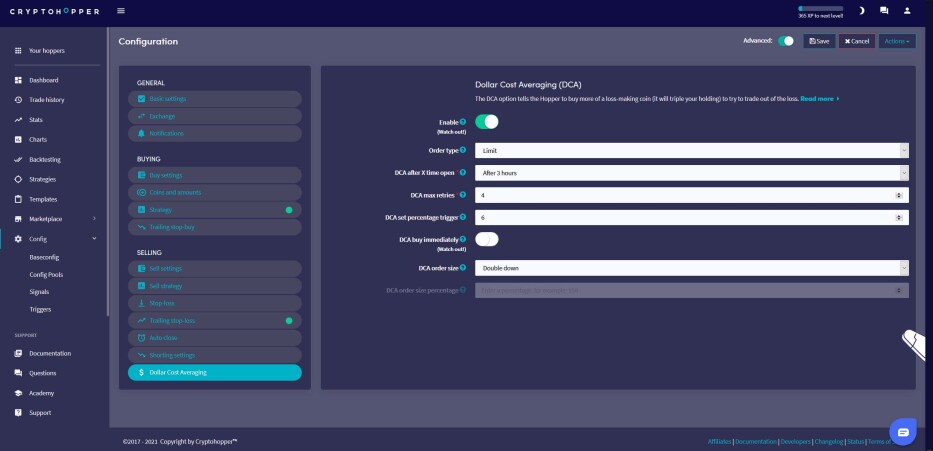Open Baseconfig submenu link
The width and height of the screenshot is (933, 451).
click(x=44, y=258)
